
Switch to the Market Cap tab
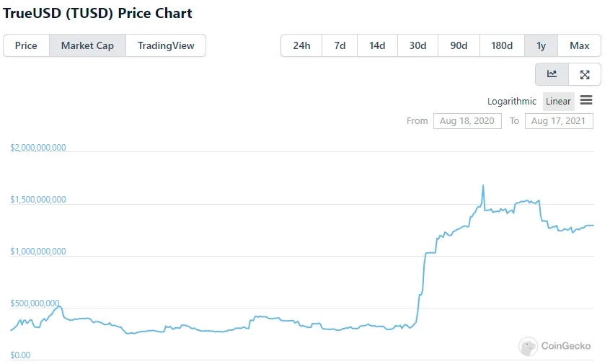[x=87, y=45]
